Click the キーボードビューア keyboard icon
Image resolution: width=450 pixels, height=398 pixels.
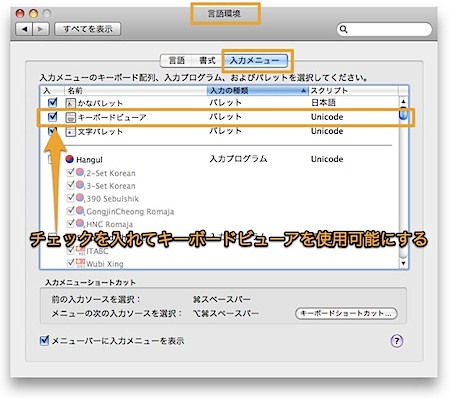click(x=70, y=117)
